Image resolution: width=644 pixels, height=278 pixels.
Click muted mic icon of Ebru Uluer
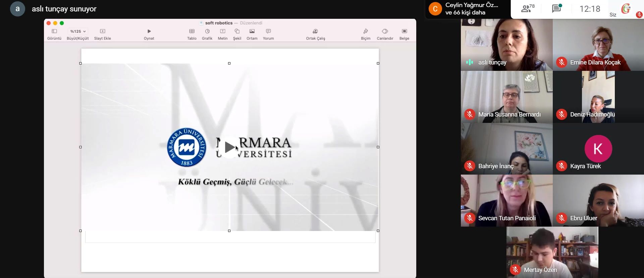[561, 218]
